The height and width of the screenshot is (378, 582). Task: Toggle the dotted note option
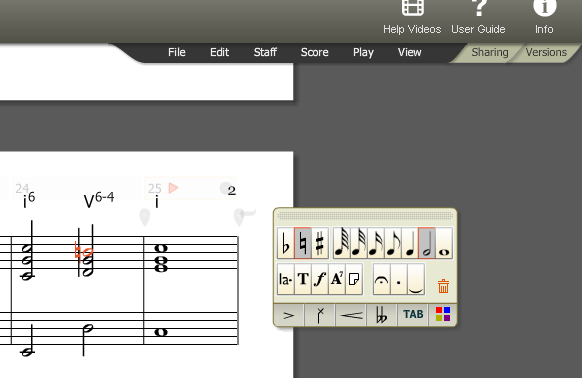tap(399, 279)
